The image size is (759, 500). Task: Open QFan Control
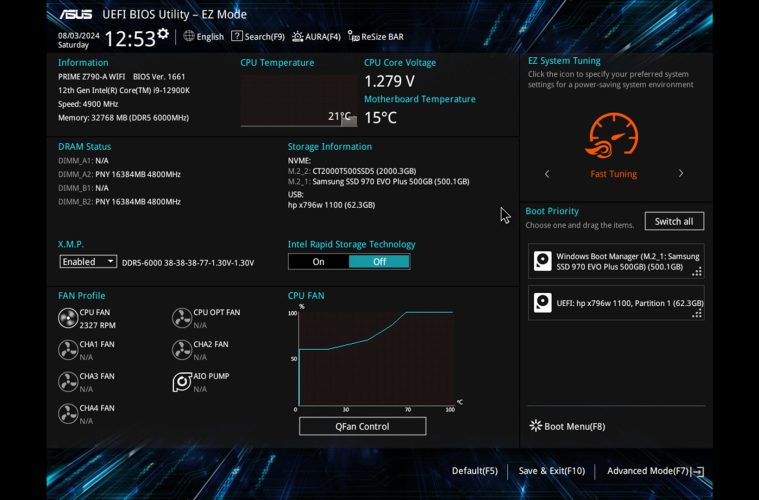point(363,426)
